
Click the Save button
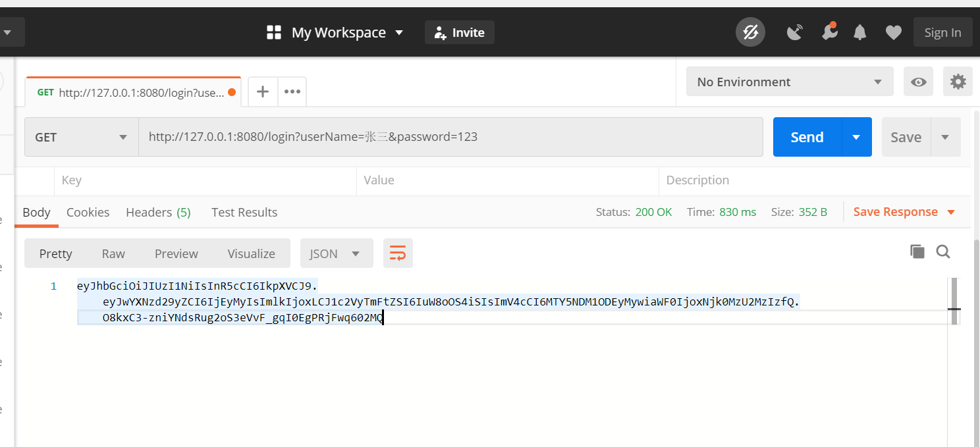(906, 137)
